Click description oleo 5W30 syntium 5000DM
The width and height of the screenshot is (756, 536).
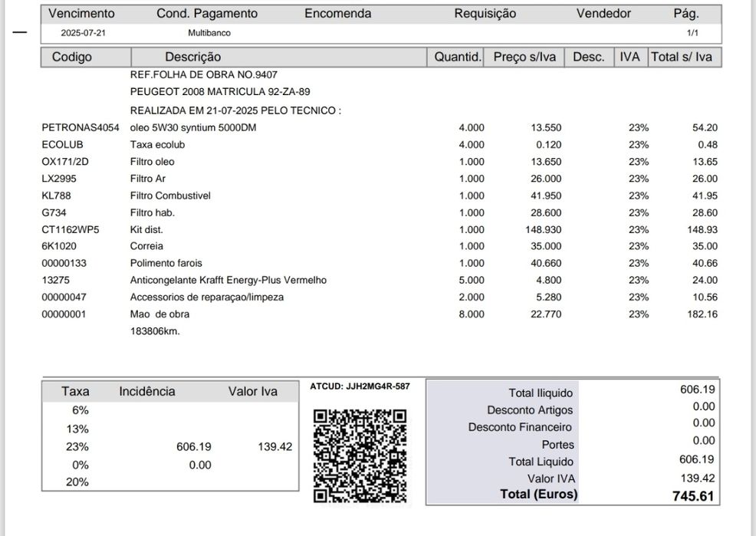193,128
